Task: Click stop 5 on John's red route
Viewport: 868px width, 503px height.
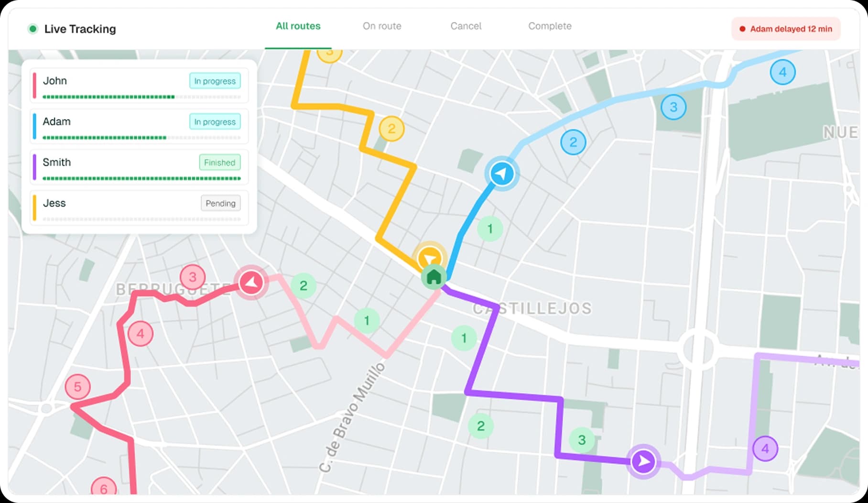Action: click(77, 387)
